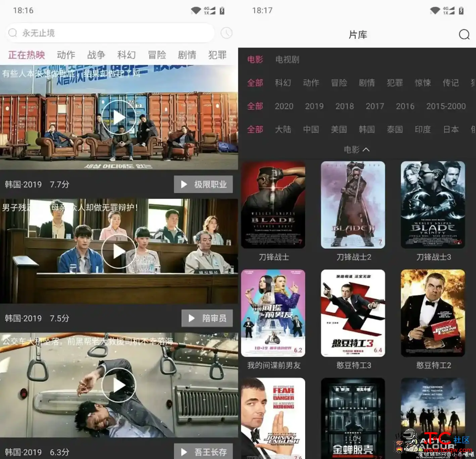The width and height of the screenshot is (476, 459).
Task: Filter library by 惊悚 genre
Action: 423,83
